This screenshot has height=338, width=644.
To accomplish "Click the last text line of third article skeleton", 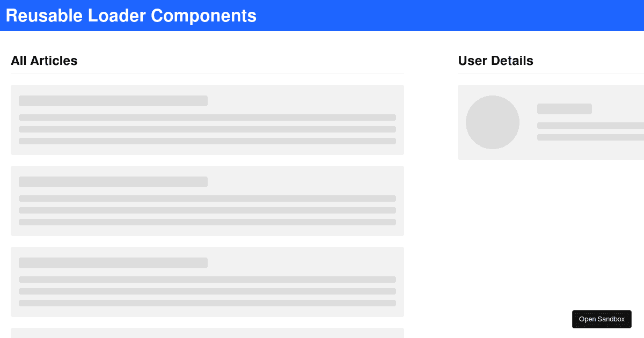I will (x=207, y=303).
